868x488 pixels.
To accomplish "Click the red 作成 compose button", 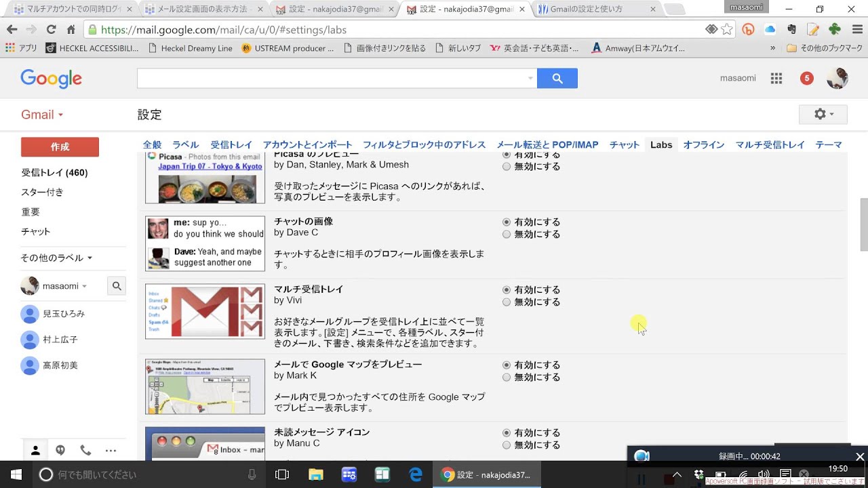I will pyautogui.click(x=60, y=146).
